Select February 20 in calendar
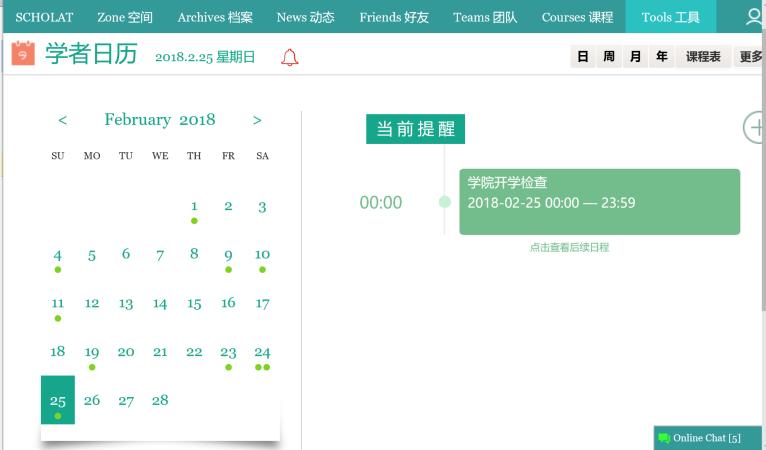This screenshot has height=450, width=766. pos(126,352)
